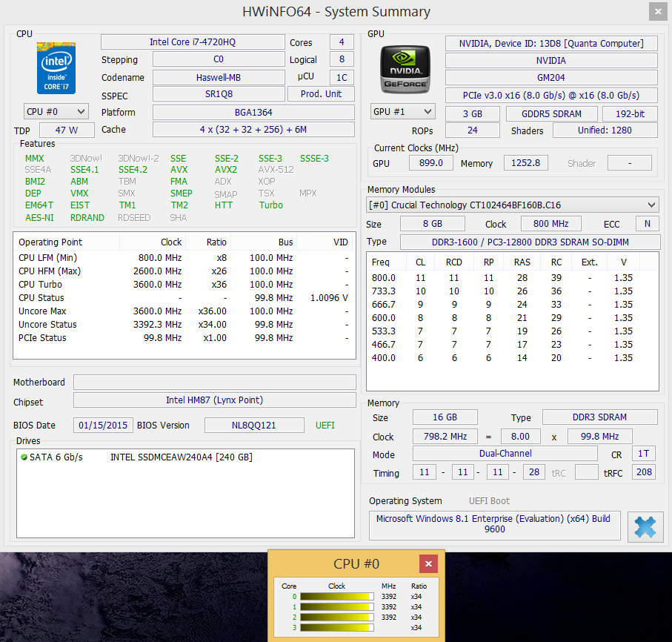The height and width of the screenshot is (642, 672).
Task: Select the Uncore Status row
Action: click(x=184, y=325)
